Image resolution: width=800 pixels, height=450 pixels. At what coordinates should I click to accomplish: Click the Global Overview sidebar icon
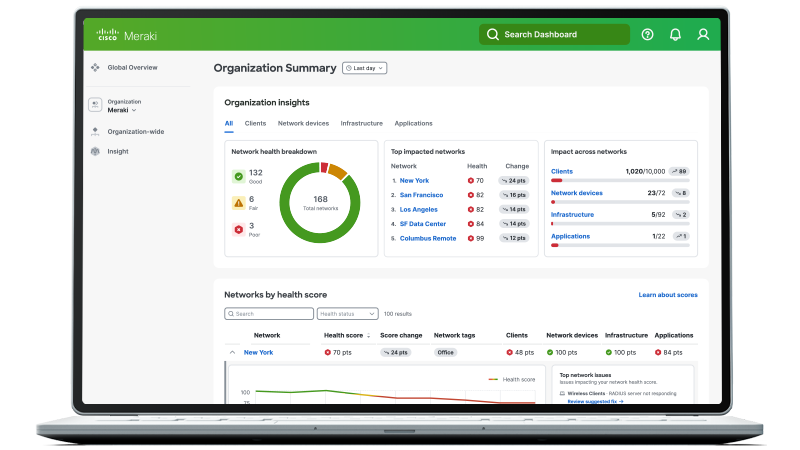click(x=95, y=67)
